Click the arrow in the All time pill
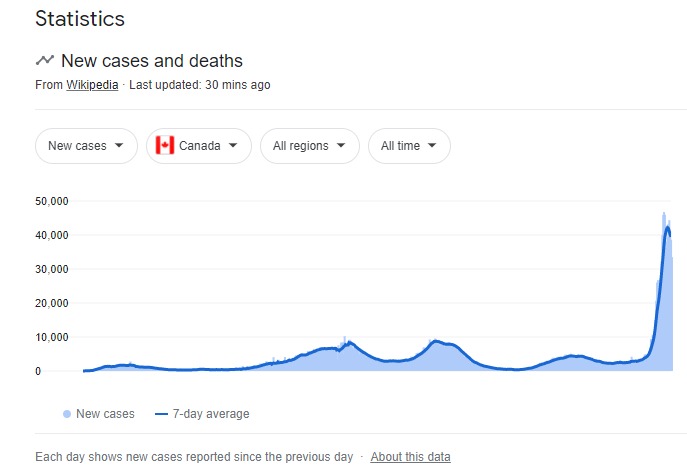Image resolution: width=687 pixels, height=471 pixels. pyautogui.click(x=432, y=145)
